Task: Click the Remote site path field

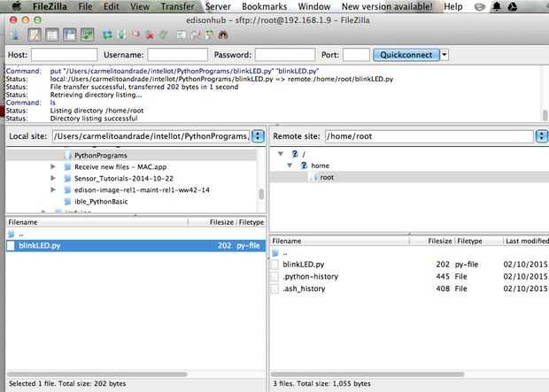Action: tap(429, 136)
